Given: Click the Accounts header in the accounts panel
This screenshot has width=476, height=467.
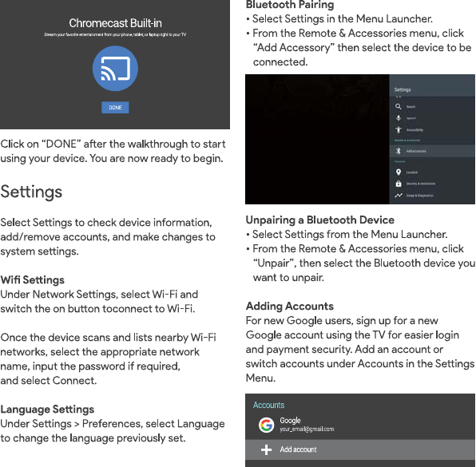Looking at the screenshot, I should [268, 405].
